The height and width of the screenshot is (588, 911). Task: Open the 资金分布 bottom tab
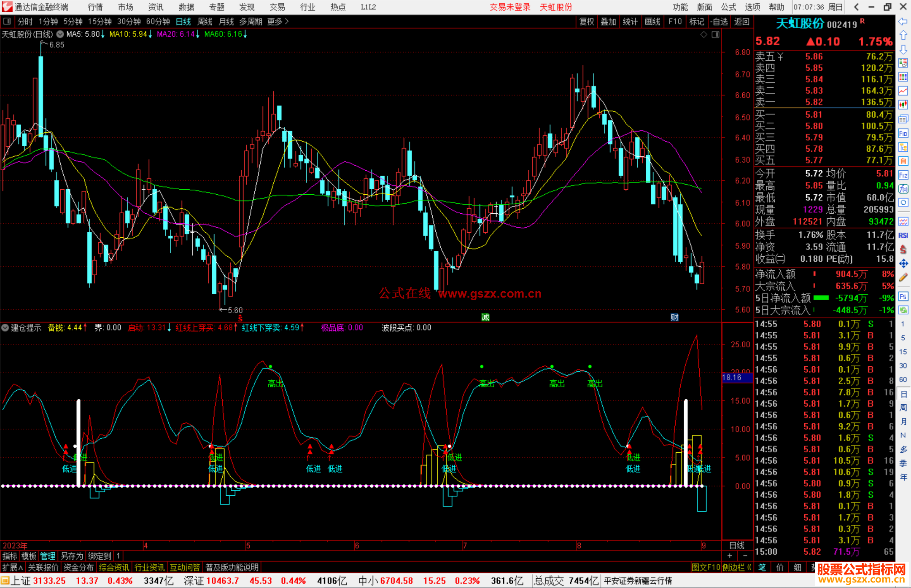pyautogui.click(x=78, y=567)
